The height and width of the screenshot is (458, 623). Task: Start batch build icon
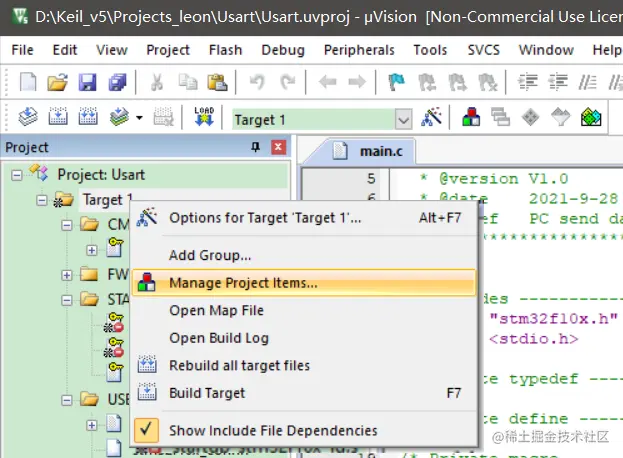(119, 117)
